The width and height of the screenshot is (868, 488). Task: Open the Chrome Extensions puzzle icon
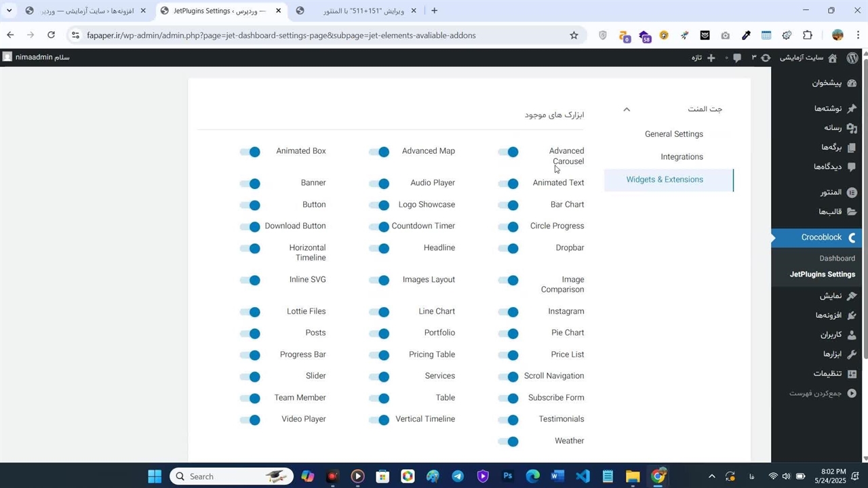(807, 35)
